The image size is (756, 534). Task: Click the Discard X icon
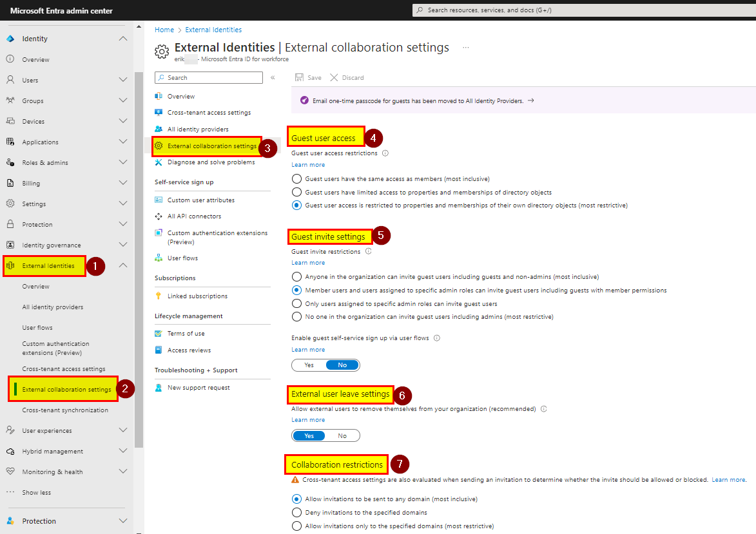click(334, 77)
